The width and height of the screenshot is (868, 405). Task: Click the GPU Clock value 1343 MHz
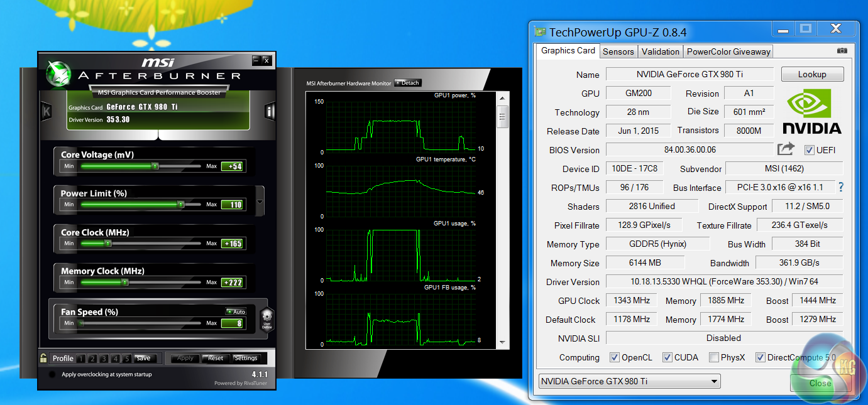631,300
